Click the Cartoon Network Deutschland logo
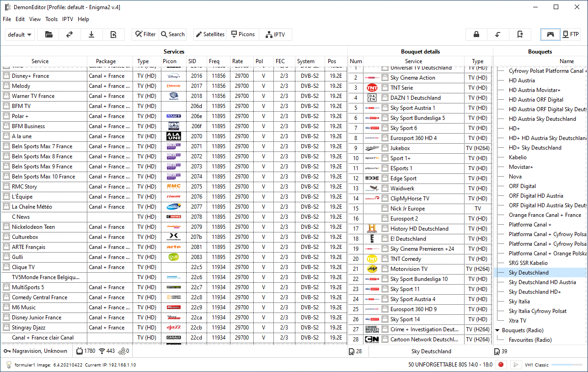588x372 pixels. (x=371, y=340)
